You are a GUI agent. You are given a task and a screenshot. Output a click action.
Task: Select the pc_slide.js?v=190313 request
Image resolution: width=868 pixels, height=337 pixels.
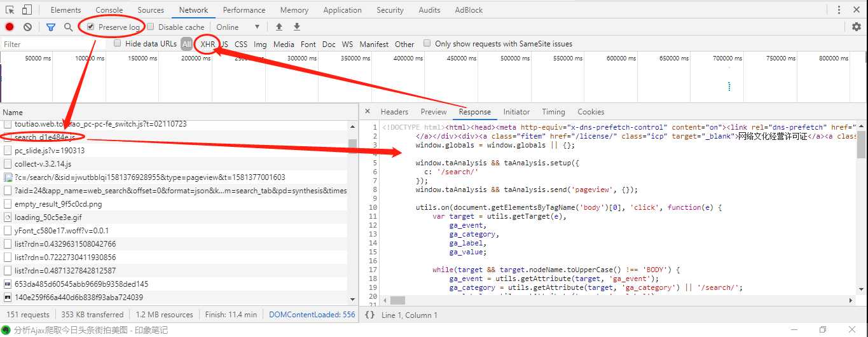174,151
